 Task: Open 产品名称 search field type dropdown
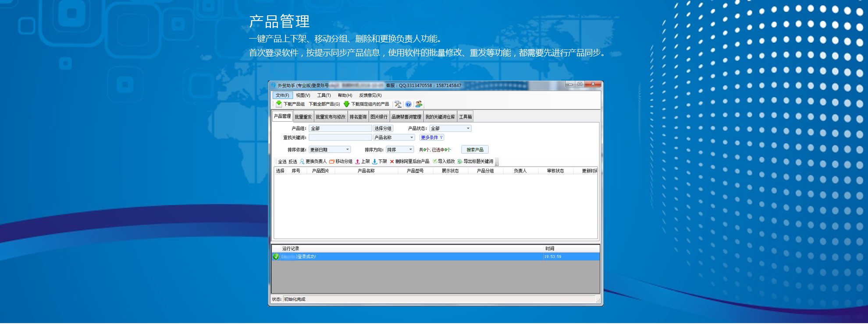coord(394,137)
